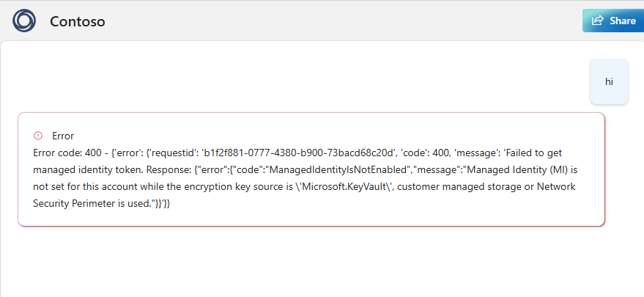
Task: Select the "hi" user message bubble
Action: tap(609, 81)
